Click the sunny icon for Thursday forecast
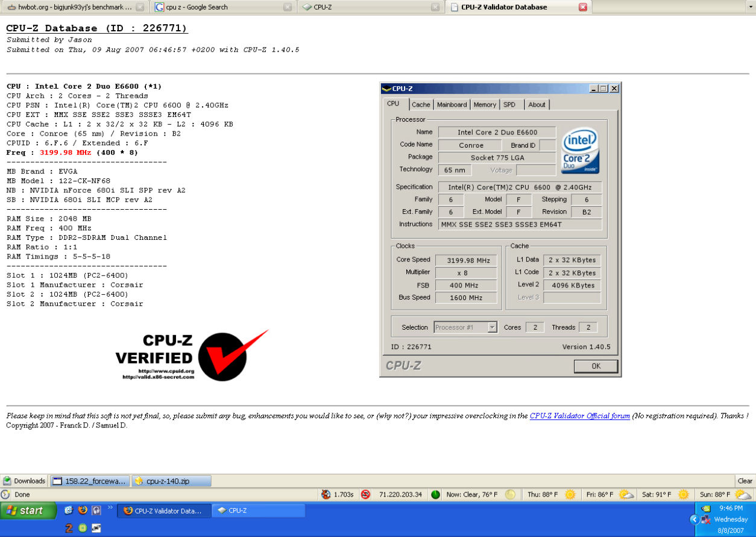756x537 pixels. click(x=570, y=494)
